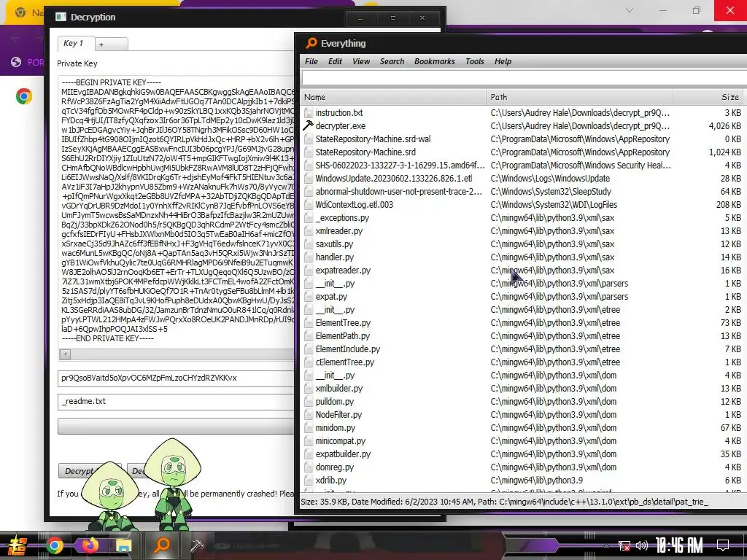Click the Chrome icon in browser sidebar
The image size is (747, 560).
(24, 97)
